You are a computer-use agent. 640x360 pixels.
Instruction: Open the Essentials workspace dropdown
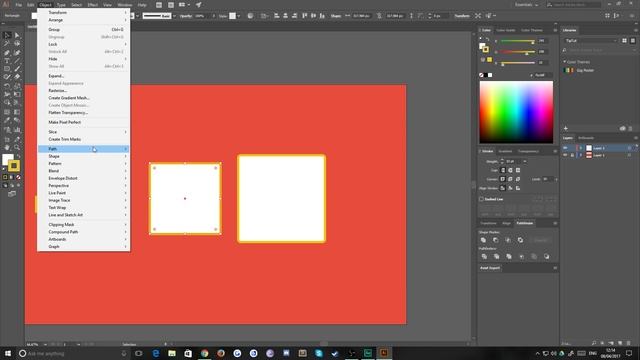(x=527, y=4)
